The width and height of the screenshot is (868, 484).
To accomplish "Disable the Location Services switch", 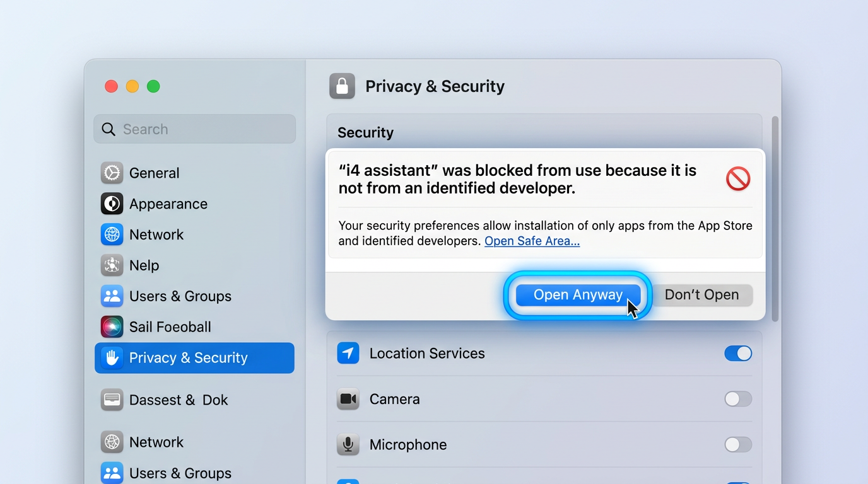I will click(x=737, y=354).
